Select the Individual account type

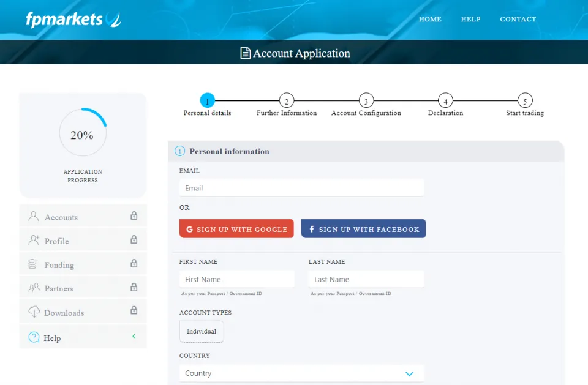(x=202, y=331)
